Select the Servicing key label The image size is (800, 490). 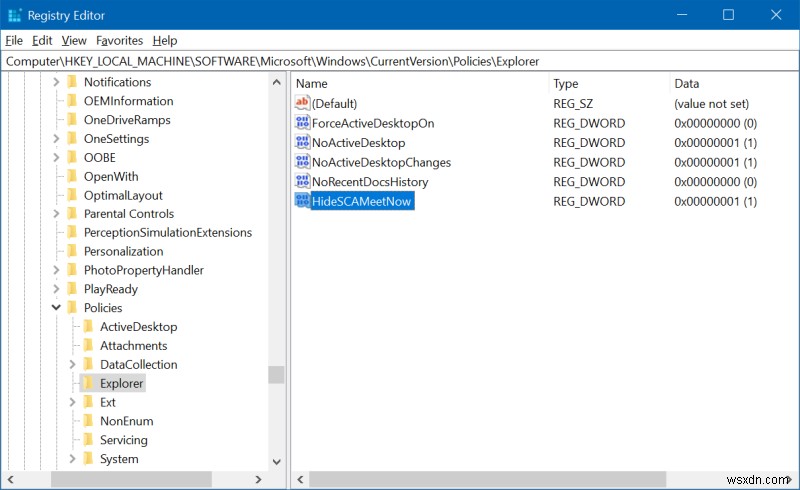pos(123,440)
